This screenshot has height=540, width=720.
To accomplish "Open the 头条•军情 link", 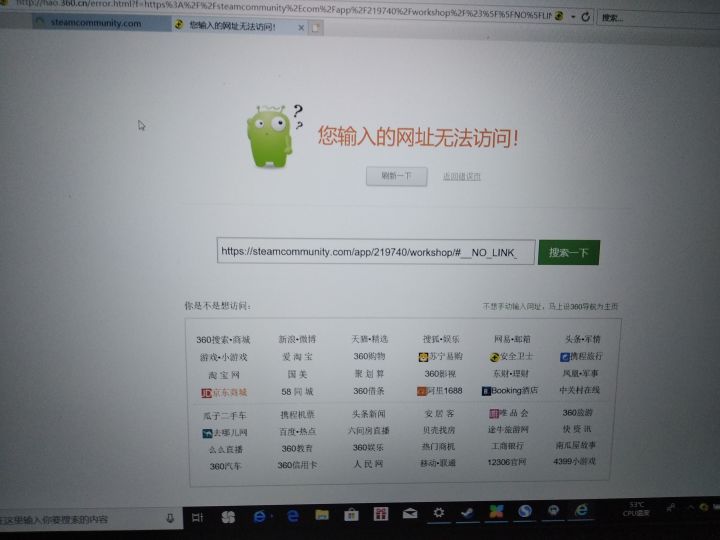I will coord(582,339).
